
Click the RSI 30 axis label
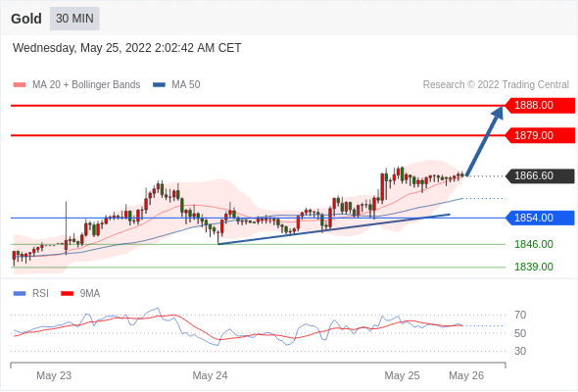[520, 351]
